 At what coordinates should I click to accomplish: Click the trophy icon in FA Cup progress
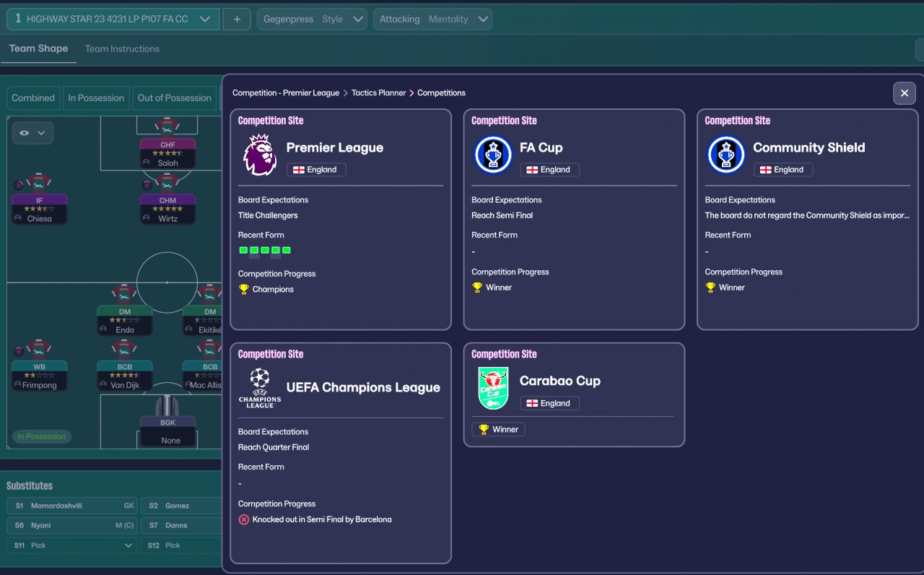tap(477, 287)
